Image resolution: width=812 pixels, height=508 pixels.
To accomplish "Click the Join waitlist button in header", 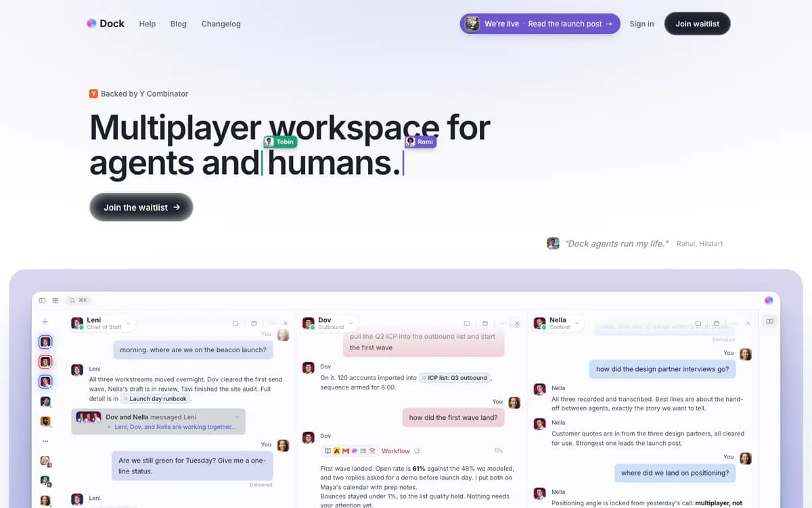I will (x=698, y=24).
